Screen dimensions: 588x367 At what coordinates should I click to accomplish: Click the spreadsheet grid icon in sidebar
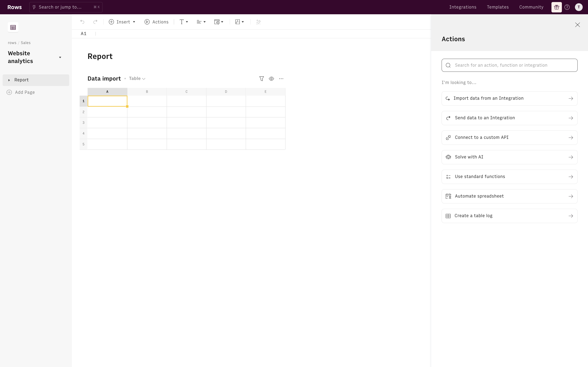tap(13, 27)
